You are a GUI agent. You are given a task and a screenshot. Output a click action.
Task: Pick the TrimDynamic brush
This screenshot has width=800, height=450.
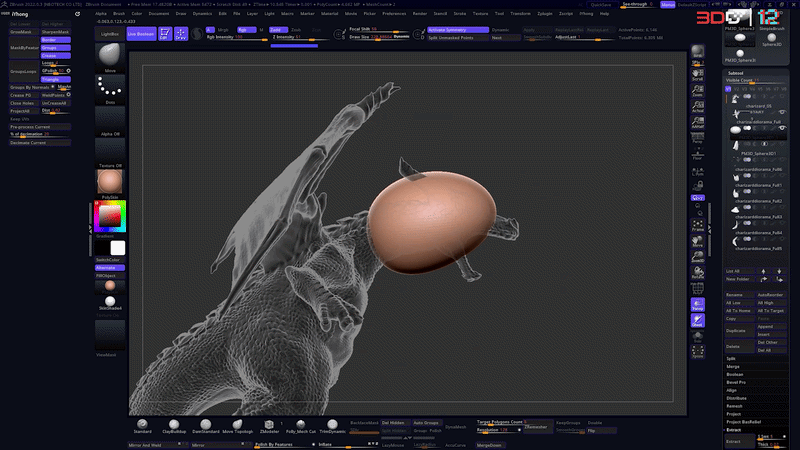pos(332,426)
